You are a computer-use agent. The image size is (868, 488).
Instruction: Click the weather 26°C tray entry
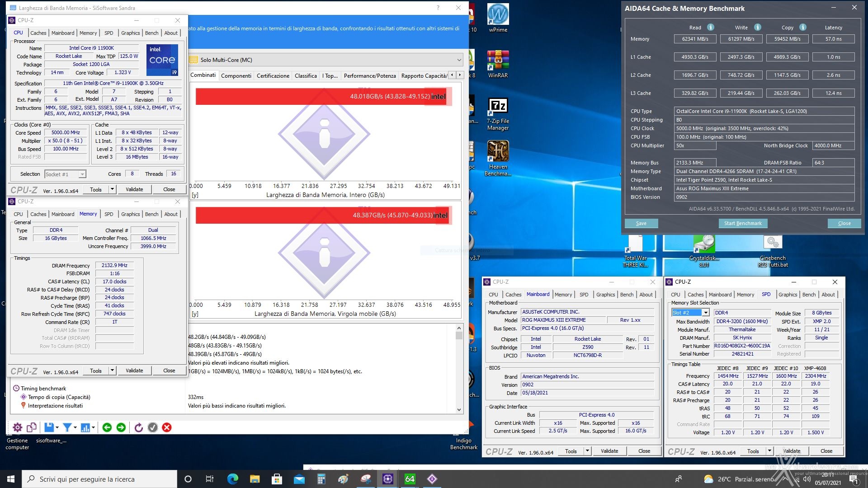[738, 479]
